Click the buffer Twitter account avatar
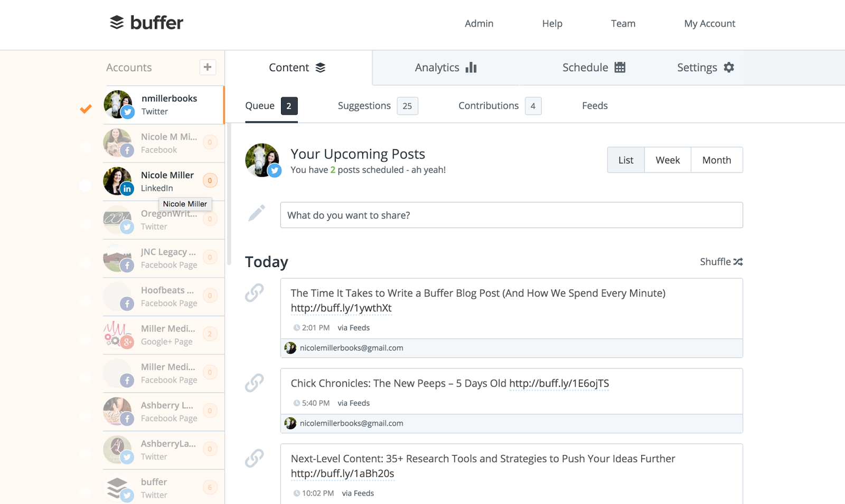The height and width of the screenshot is (504, 845). click(118, 488)
